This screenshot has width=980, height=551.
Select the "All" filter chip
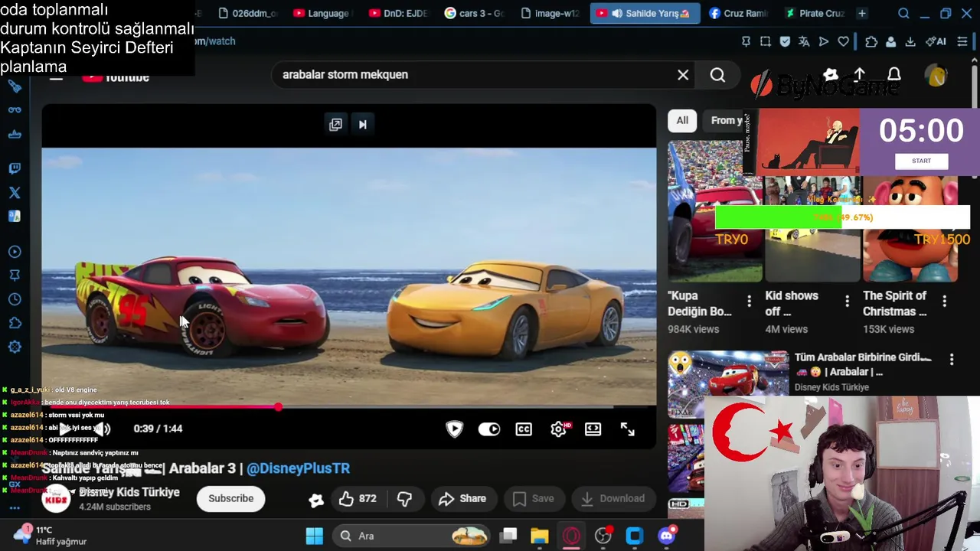[682, 120]
